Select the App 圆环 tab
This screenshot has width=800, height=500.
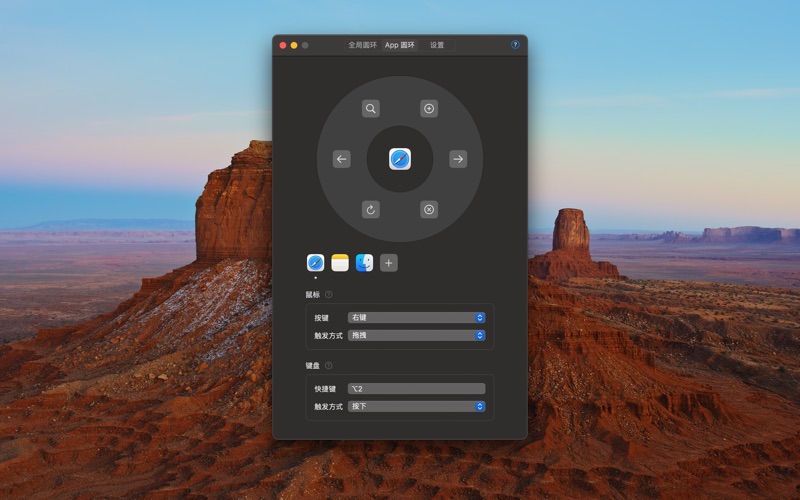coord(400,45)
